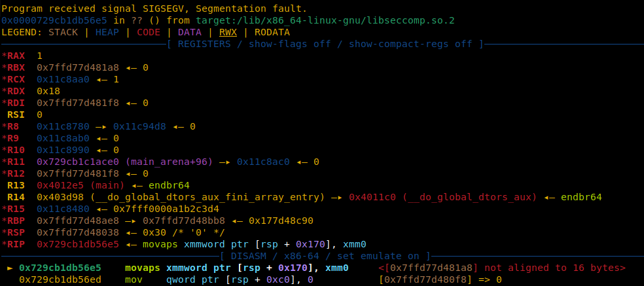This screenshot has width=644, height=286.
Task: Click address 0x729cb1db56ed in second disassembly line
Action: (x=60, y=279)
